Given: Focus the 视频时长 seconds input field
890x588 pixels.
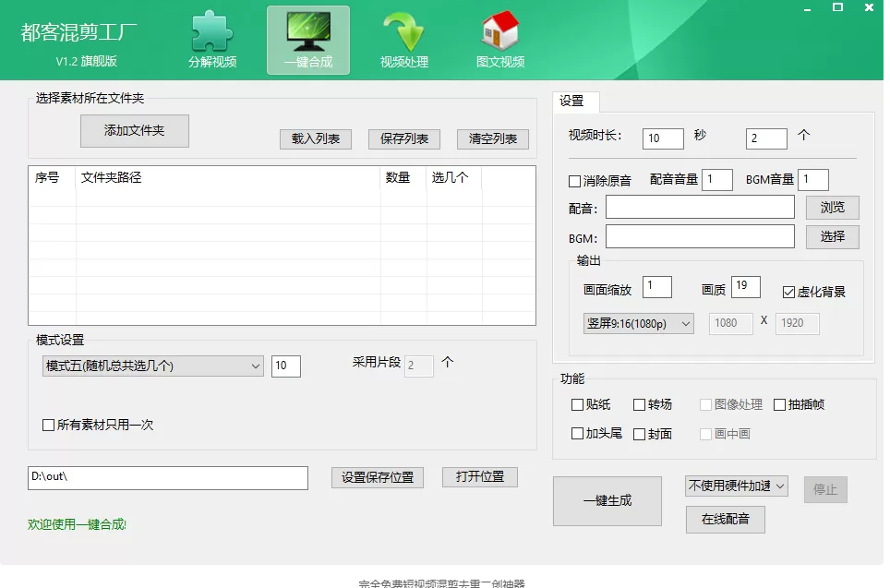Looking at the screenshot, I should tap(663, 138).
